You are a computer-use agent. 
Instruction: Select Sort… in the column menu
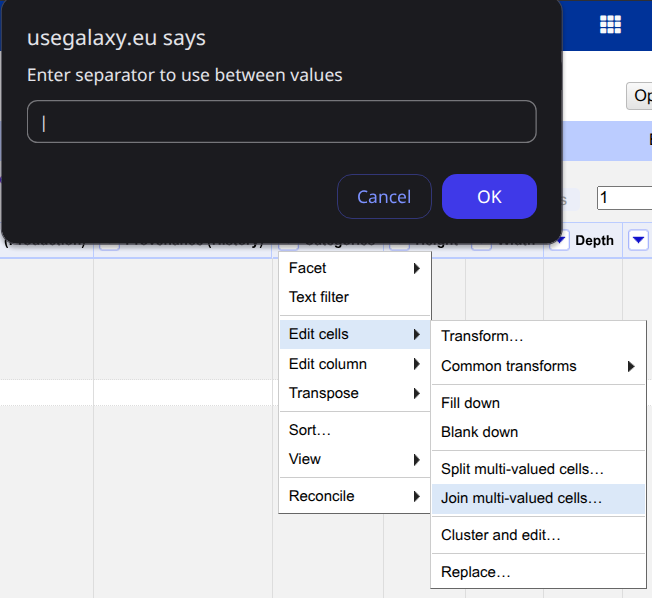tap(310, 430)
